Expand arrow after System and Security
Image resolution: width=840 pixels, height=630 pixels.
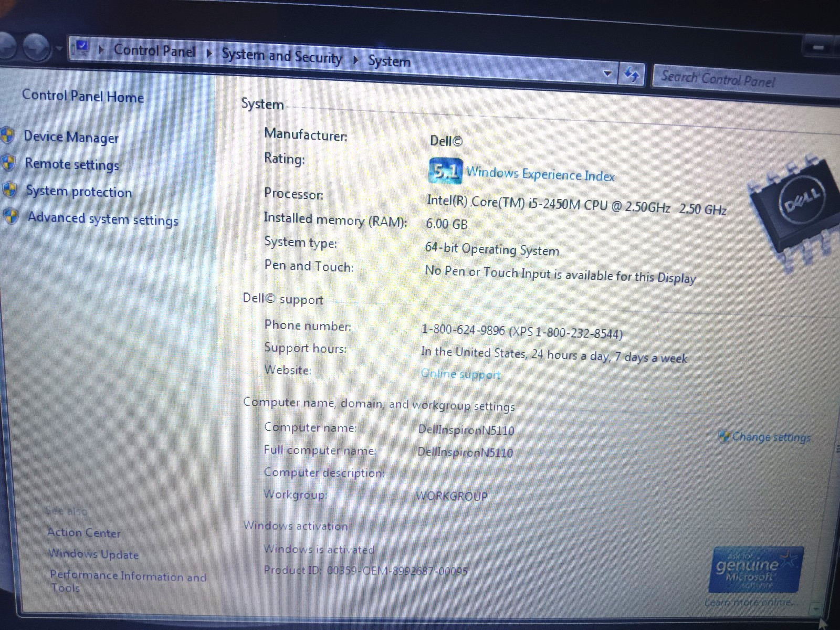pos(355,59)
